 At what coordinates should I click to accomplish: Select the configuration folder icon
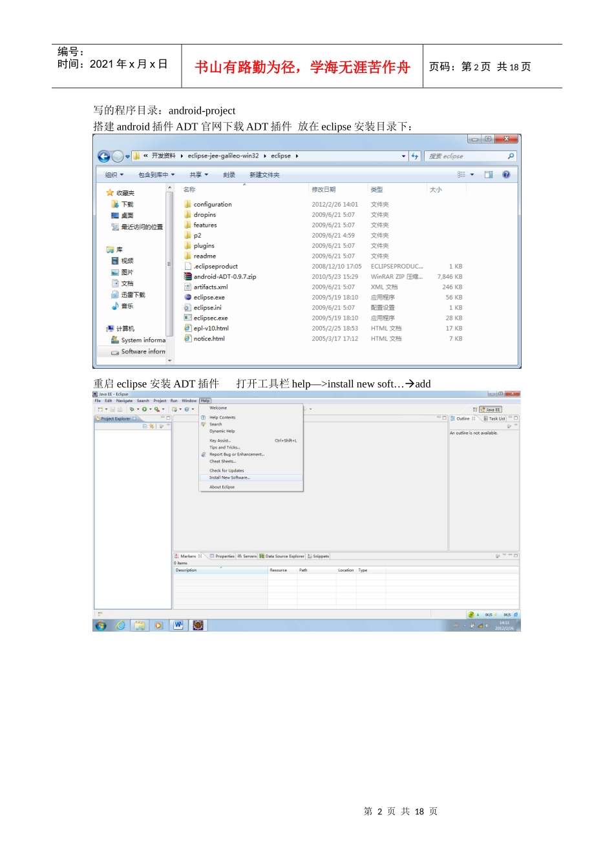(x=187, y=204)
